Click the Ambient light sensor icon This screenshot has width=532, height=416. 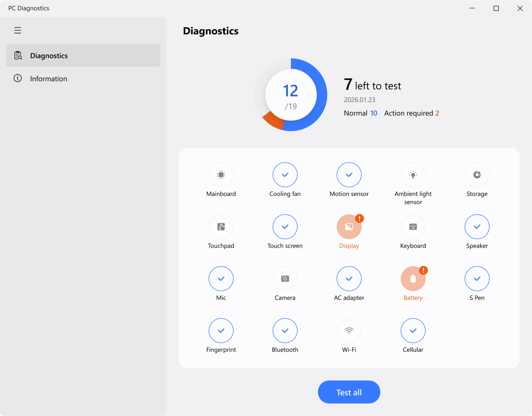pyautogui.click(x=413, y=175)
